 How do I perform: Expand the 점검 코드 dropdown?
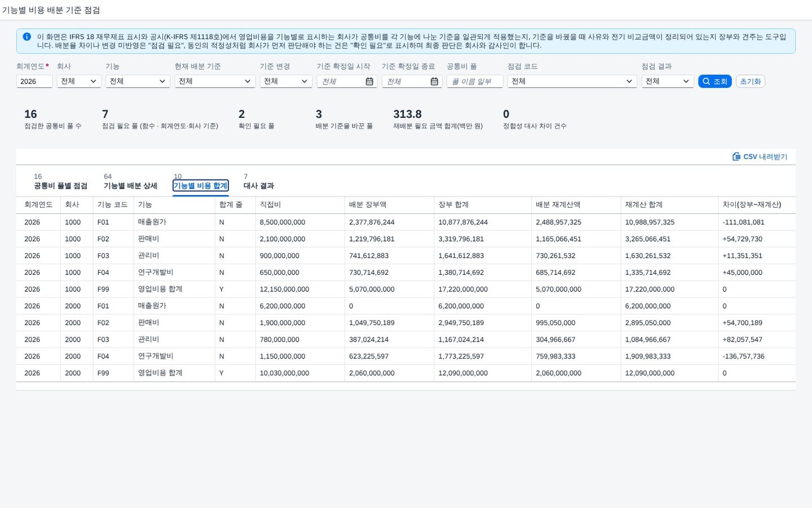coord(572,81)
